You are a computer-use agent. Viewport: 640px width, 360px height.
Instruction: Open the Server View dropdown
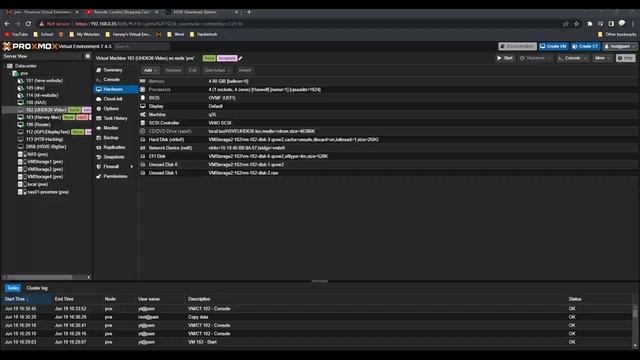(42, 56)
